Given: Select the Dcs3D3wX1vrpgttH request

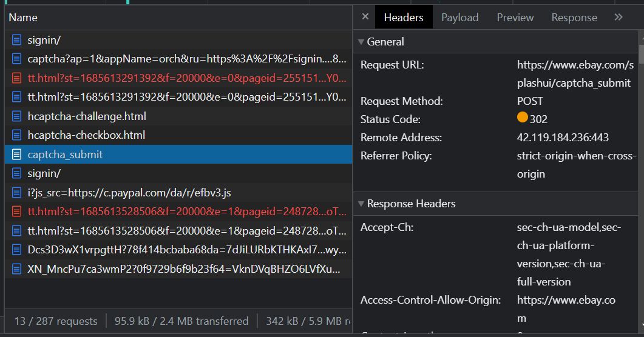Looking at the screenshot, I should (178, 249).
